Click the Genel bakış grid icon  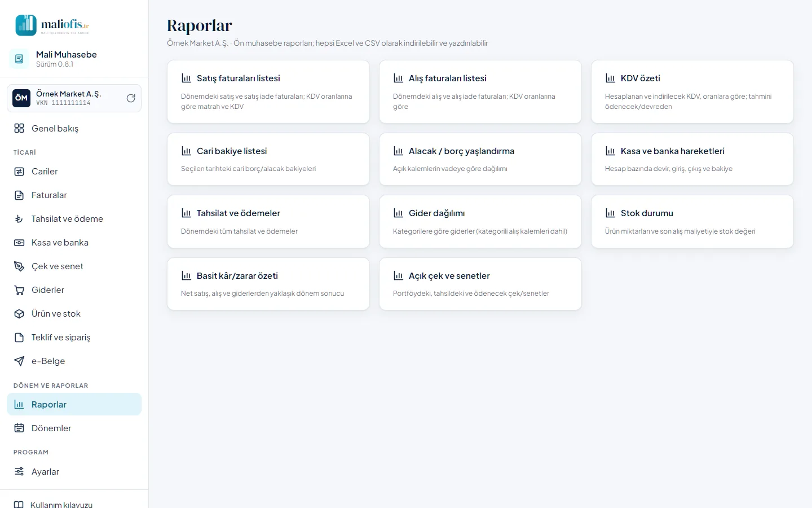click(x=19, y=128)
